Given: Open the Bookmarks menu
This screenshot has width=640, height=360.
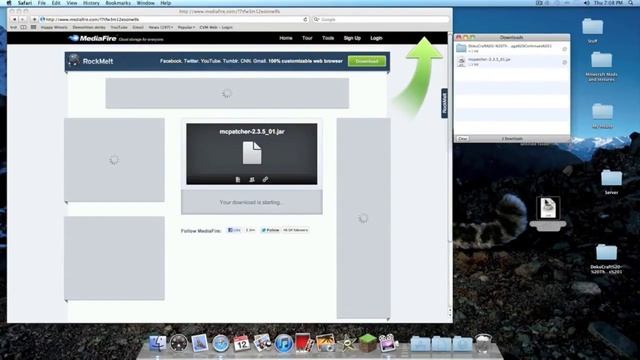Looking at the screenshot, I should pyautogui.click(x=118, y=3).
